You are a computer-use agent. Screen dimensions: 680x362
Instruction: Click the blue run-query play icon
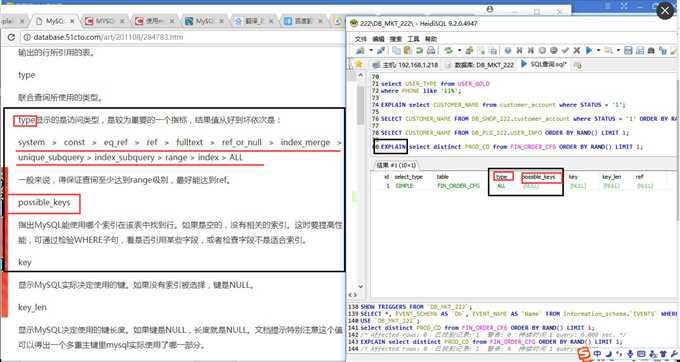(x=589, y=51)
